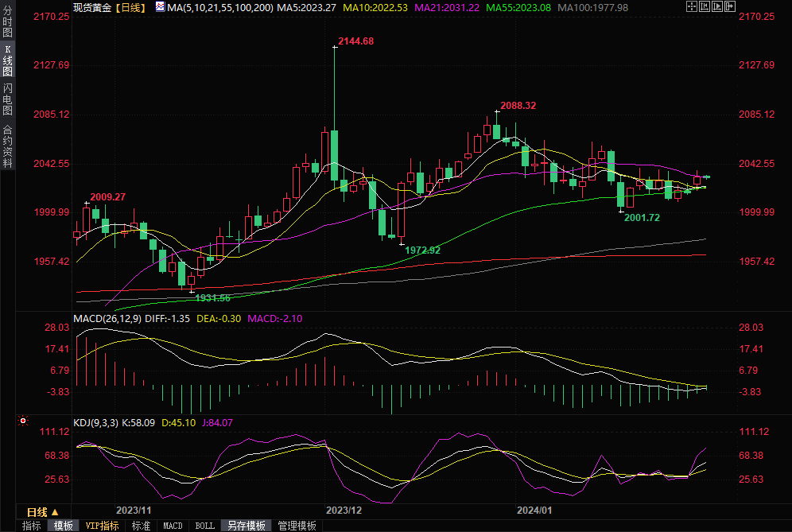The image size is (792, 532).
Task: Click the crosshair cursor icon
Action: 691,7
